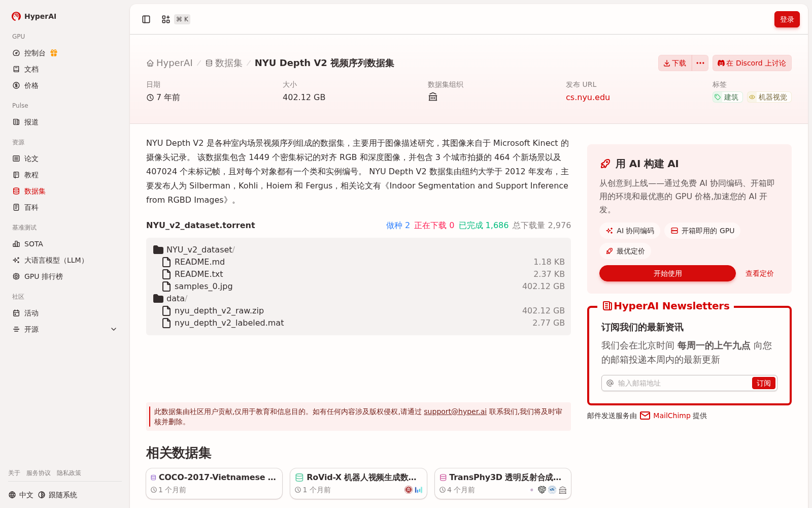Image resolution: width=812 pixels, height=508 pixels.
Task: Open cs.nyu.edu publish URL
Action: (x=588, y=97)
